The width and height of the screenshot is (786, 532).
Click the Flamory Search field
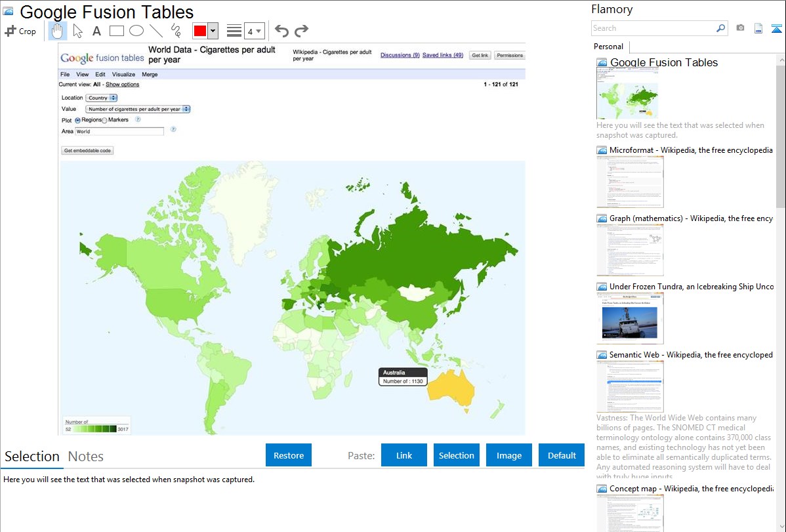pos(653,28)
